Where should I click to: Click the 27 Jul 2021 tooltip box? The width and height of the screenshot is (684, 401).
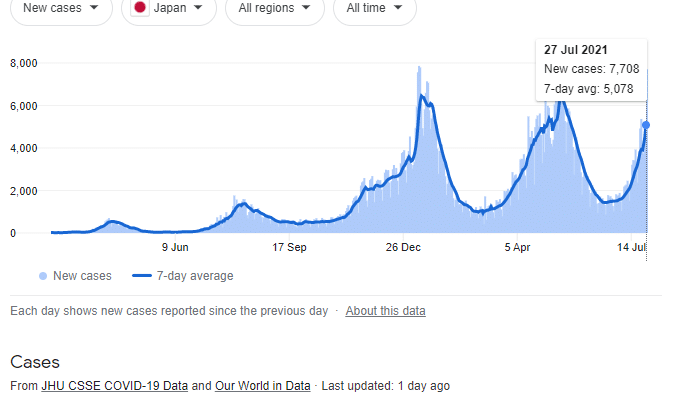coord(591,69)
